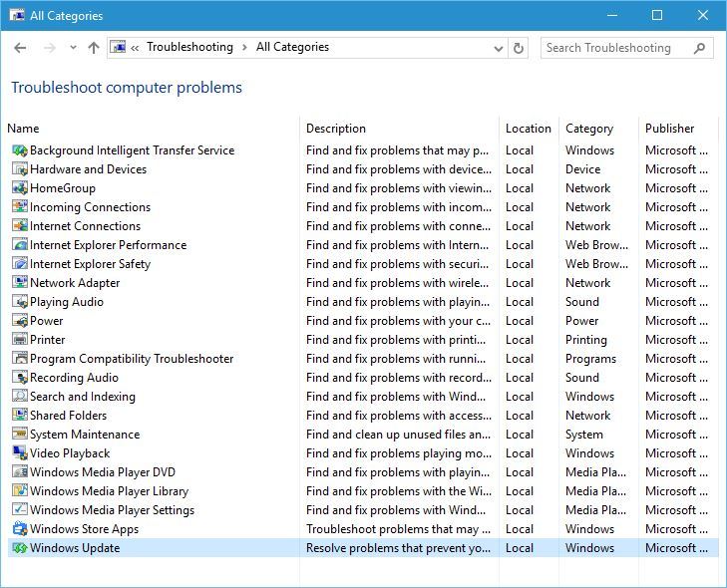The height and width of the screenshot is (588, 727).
Task: Click the Shared Folders icon
Action: coord(20,416)
